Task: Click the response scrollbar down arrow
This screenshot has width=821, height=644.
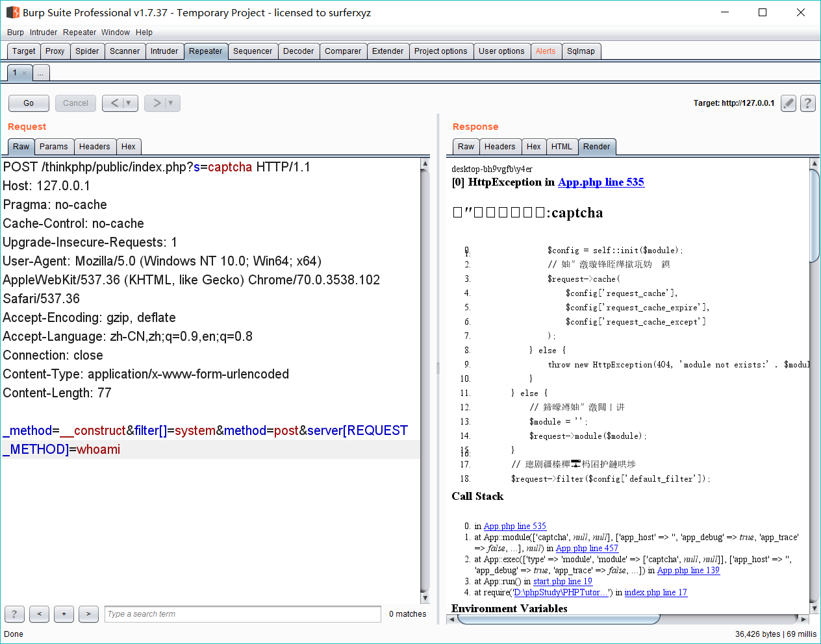Action: (x=815, y=608)
